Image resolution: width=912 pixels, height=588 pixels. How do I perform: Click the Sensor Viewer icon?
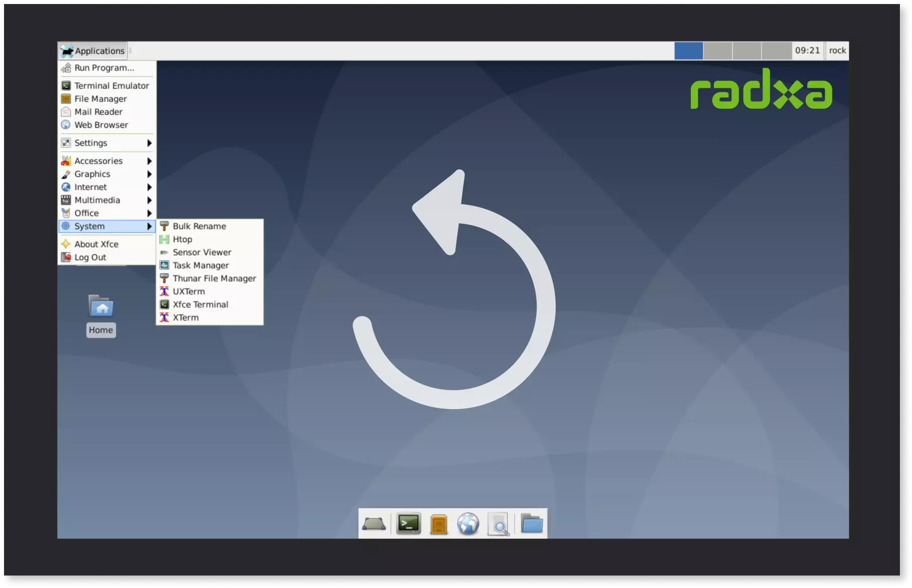point(164,253)
